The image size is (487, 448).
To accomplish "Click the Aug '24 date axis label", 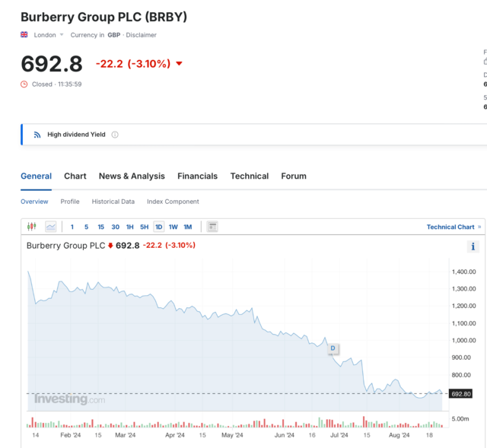I will click(399, 435).
